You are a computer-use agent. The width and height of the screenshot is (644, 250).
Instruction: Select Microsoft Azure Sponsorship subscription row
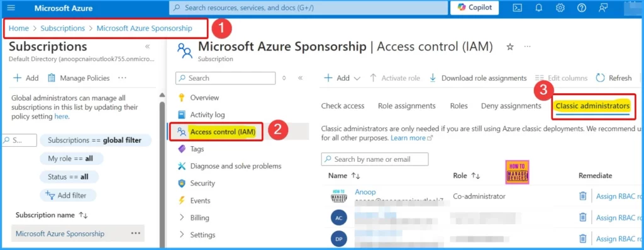[77, 234]
